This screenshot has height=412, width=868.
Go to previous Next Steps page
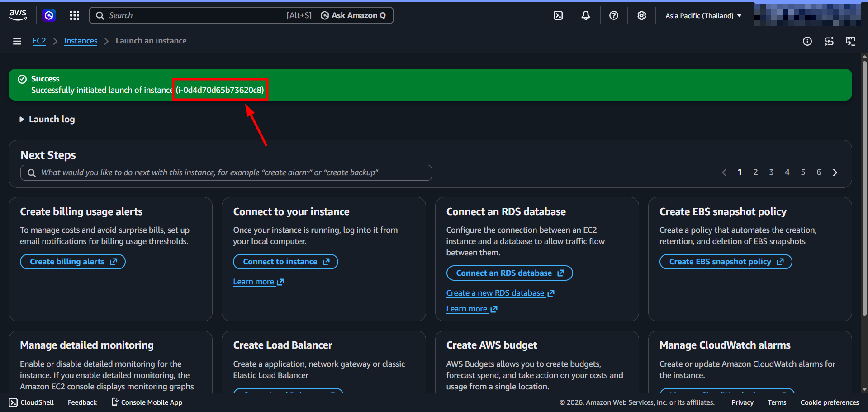point(724,172)
